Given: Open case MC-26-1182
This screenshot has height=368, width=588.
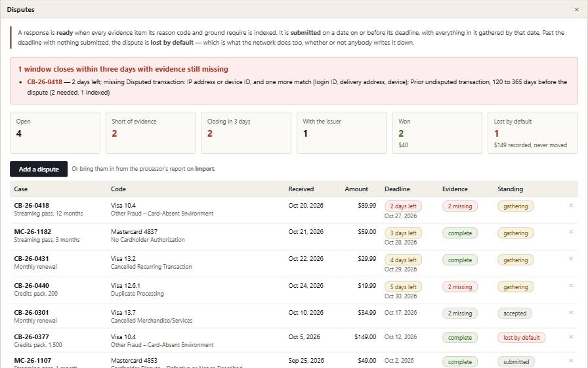Looking at the screenshot, I should [x=32, y=232].
